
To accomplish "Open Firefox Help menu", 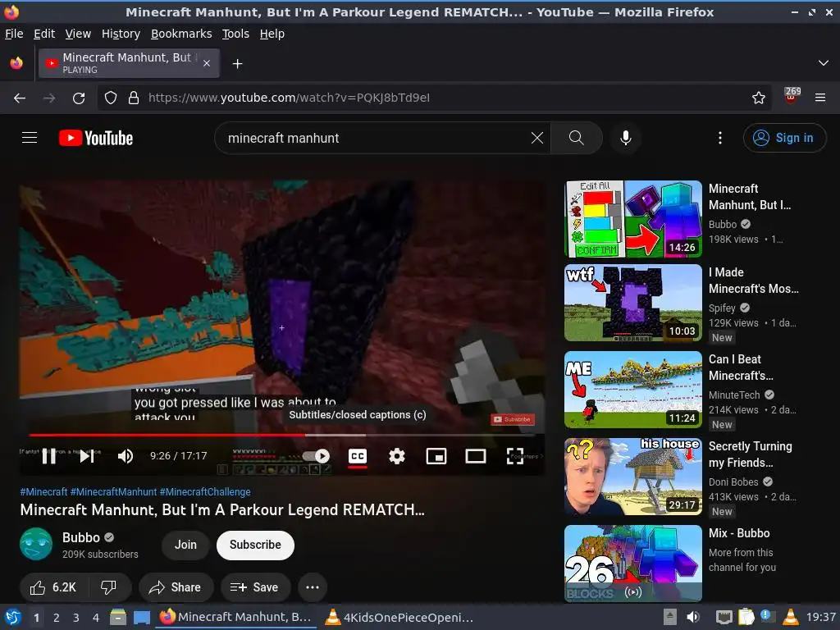I will pyautogui.click(x=272, y=34).
